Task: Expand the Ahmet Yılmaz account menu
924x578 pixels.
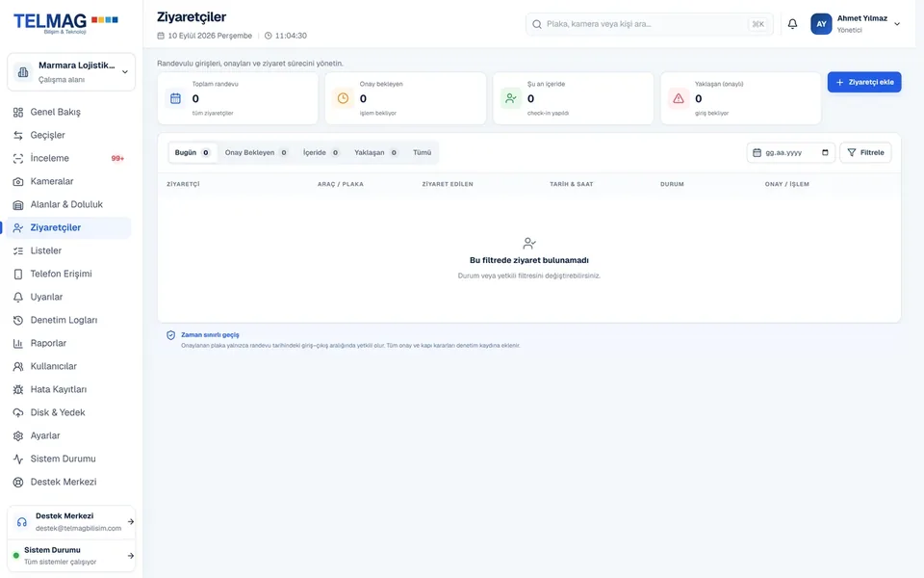Action: coord(897,24)
